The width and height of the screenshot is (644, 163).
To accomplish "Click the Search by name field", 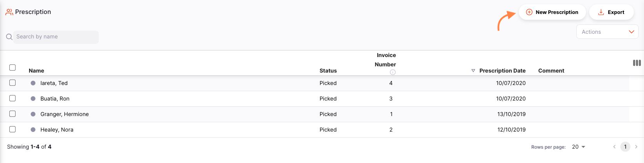I will tap(56, 37).
